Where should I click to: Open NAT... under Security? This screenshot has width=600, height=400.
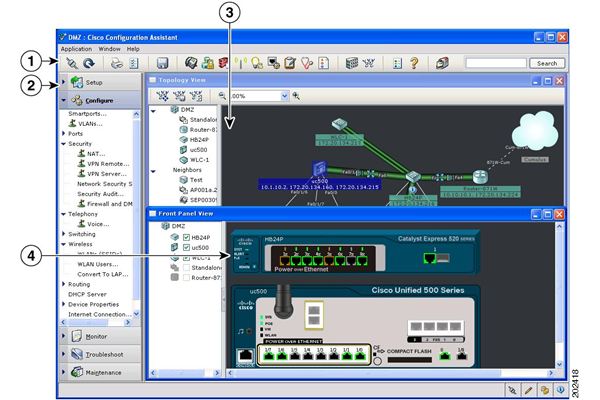tap(96, 154)
